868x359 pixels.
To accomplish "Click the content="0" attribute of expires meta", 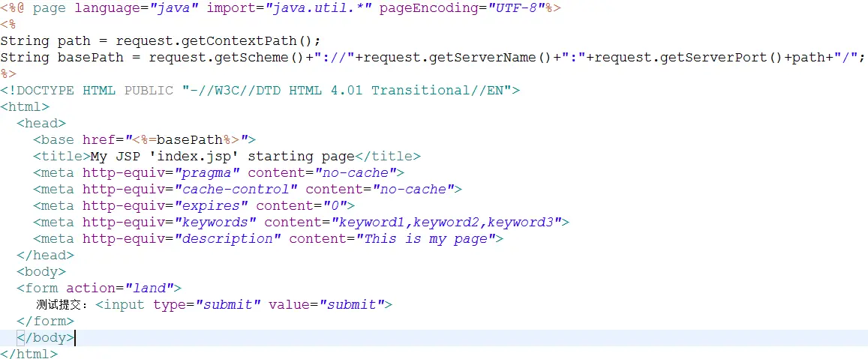I will [301, 206].
